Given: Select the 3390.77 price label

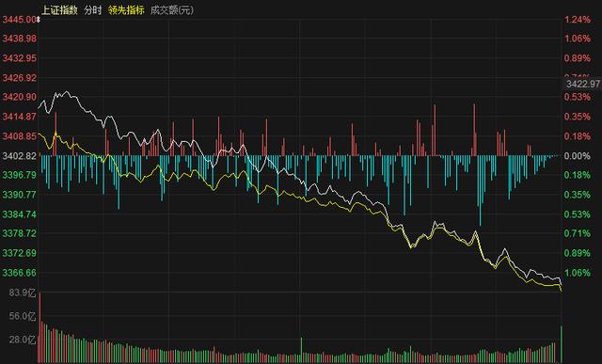Looking at the screenshot, I should pos(20,195).
